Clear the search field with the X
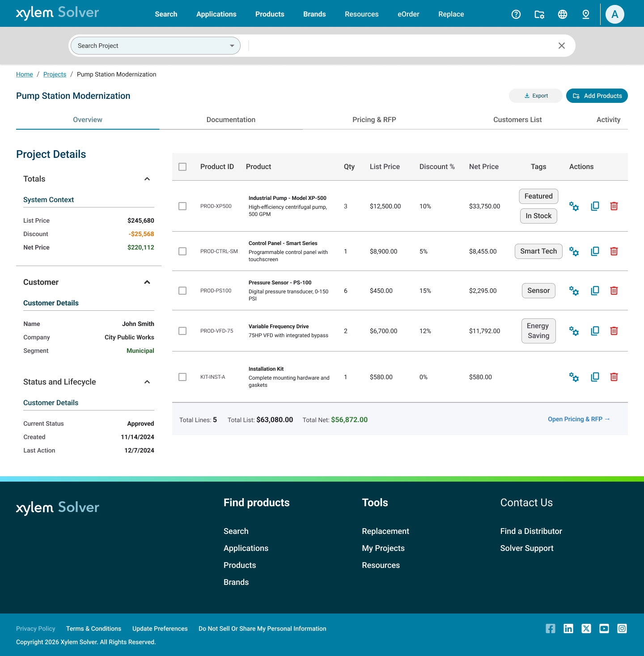The image size is (644, 656). coord(561,45)
